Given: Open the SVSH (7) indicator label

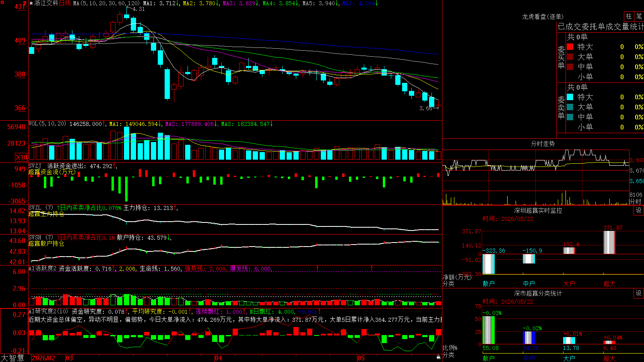Looking at the screenshot, I should coord(41,238).
